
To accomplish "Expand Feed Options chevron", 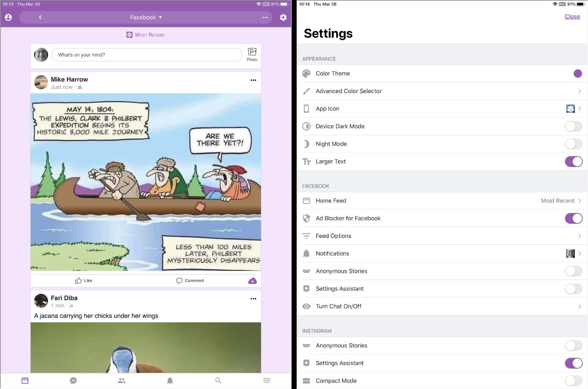I will (x=580, y=236).
